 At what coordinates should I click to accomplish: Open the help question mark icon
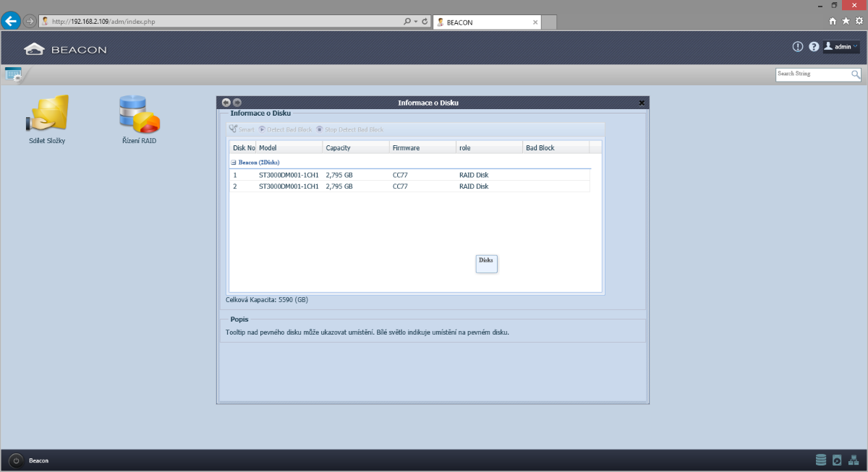pyautogui.click(x=814, y=46)
